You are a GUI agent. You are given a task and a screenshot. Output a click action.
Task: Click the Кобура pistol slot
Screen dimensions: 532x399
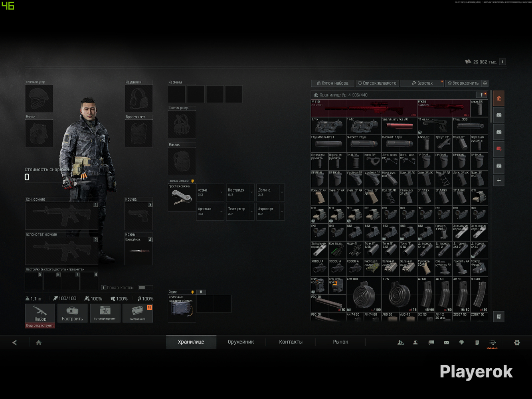(139, 216)
